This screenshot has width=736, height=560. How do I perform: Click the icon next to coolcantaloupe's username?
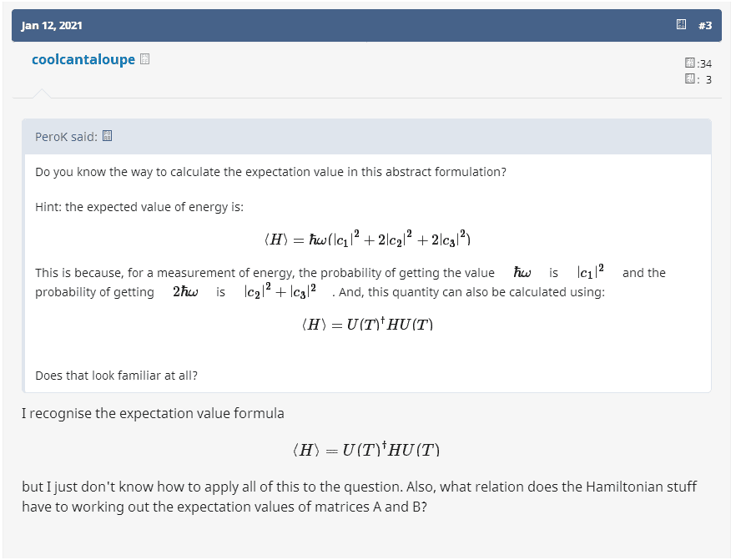point(145,59)
